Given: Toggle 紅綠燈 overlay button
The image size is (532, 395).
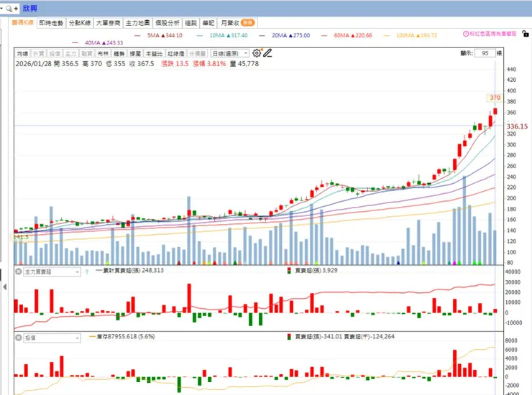Looking at the screenshot, I should 175,54.
